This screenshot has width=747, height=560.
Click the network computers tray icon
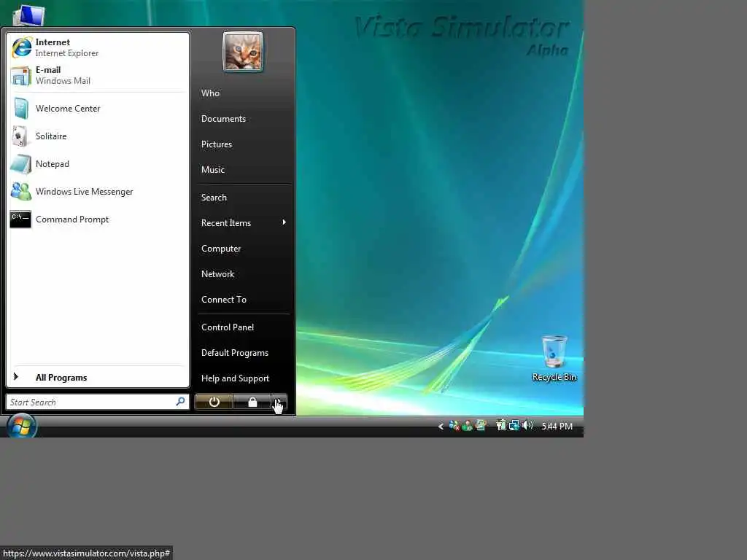[x=514, y=425]
